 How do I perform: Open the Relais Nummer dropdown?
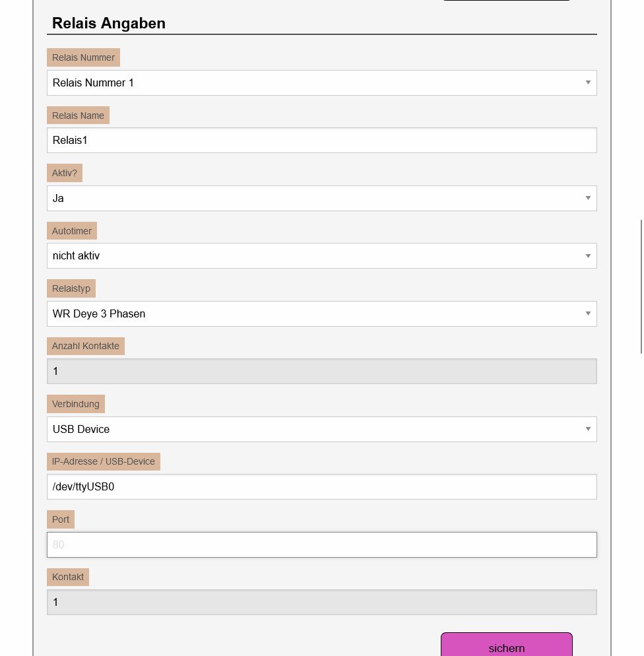[x=321, y=83]
